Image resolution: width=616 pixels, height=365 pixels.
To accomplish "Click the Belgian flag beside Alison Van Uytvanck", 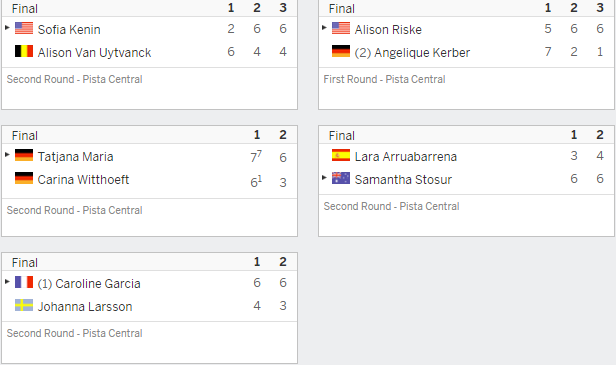I will coord(24,51).
